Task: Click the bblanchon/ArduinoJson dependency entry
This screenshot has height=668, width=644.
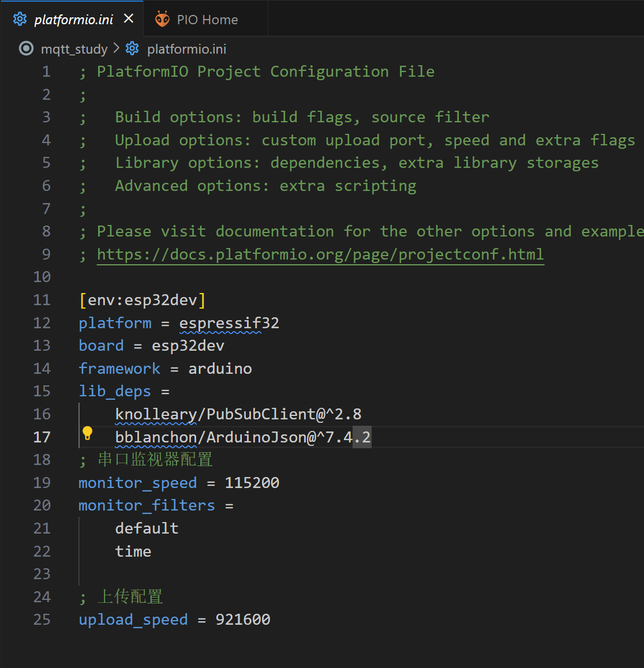Action: pos(242,437)
